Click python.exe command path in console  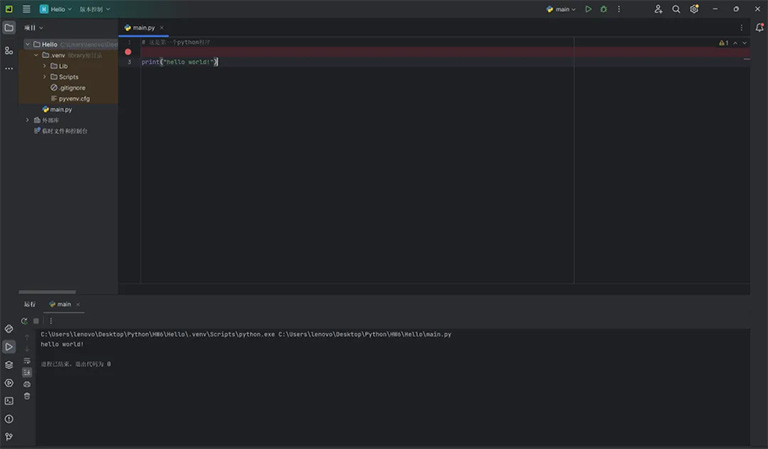pos(158,334)
